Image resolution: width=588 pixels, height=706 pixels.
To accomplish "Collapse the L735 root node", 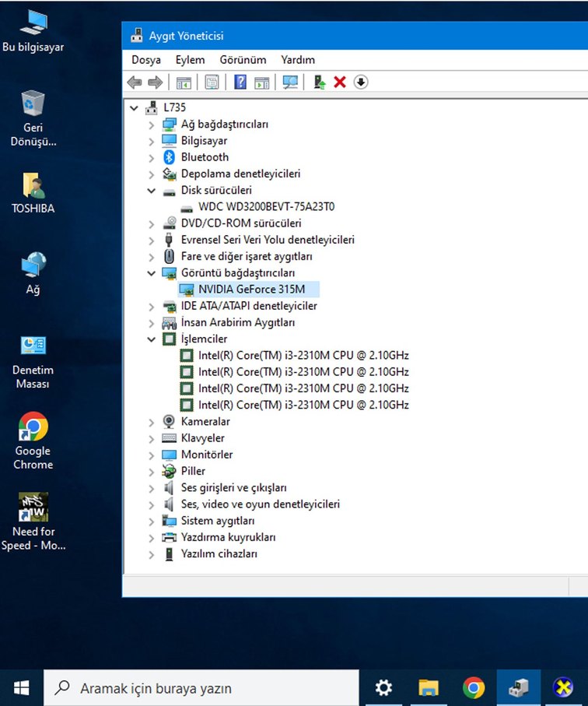I will coord(134,107).
